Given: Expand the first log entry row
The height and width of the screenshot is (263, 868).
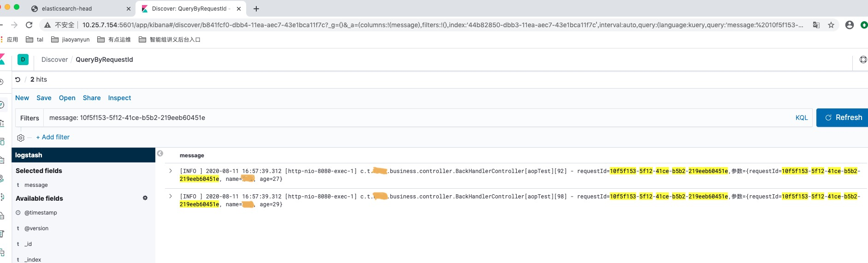Looking at the screenshot, I should point(171,171).
